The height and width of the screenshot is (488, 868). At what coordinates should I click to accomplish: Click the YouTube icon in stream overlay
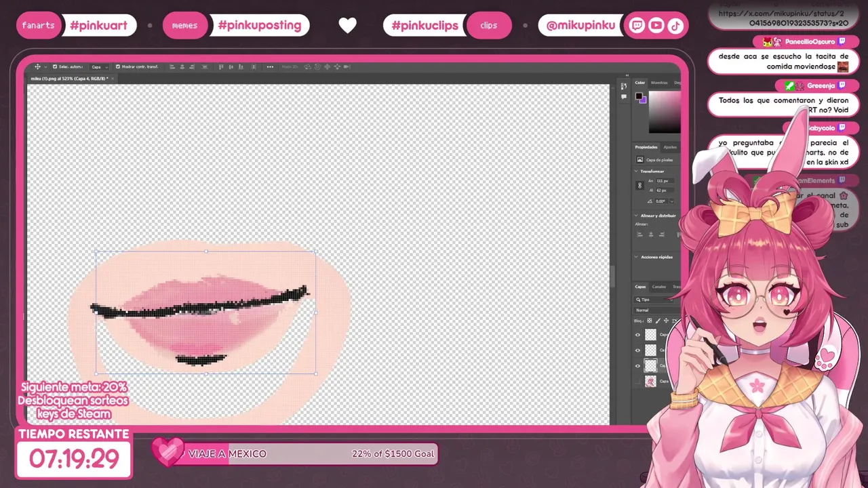(x=656, y=26)
